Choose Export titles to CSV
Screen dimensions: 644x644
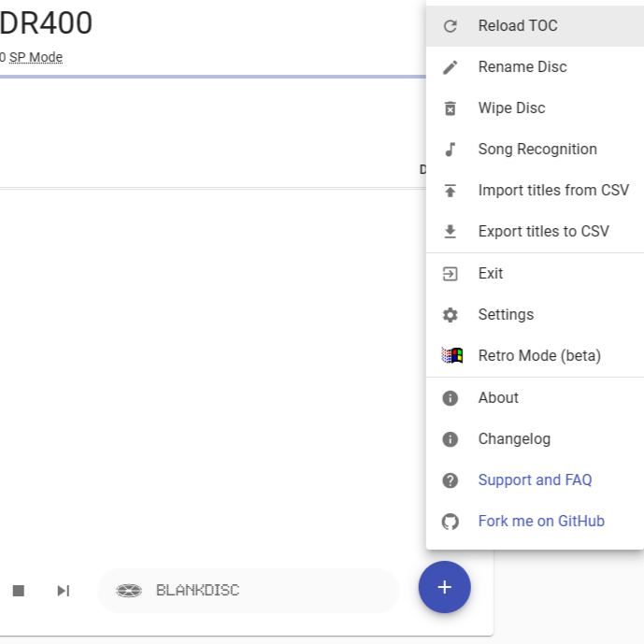point(543,232)
